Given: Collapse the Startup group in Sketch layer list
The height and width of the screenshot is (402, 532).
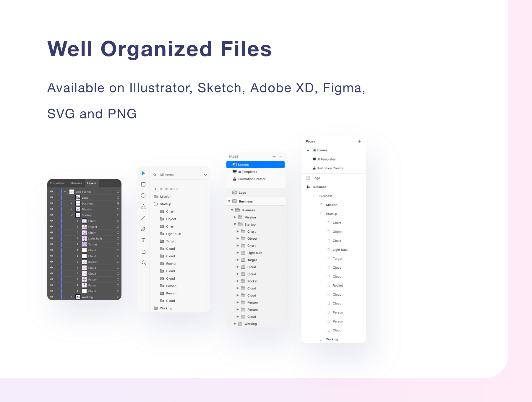Looking at the screenshot, I should click(235, 224).
